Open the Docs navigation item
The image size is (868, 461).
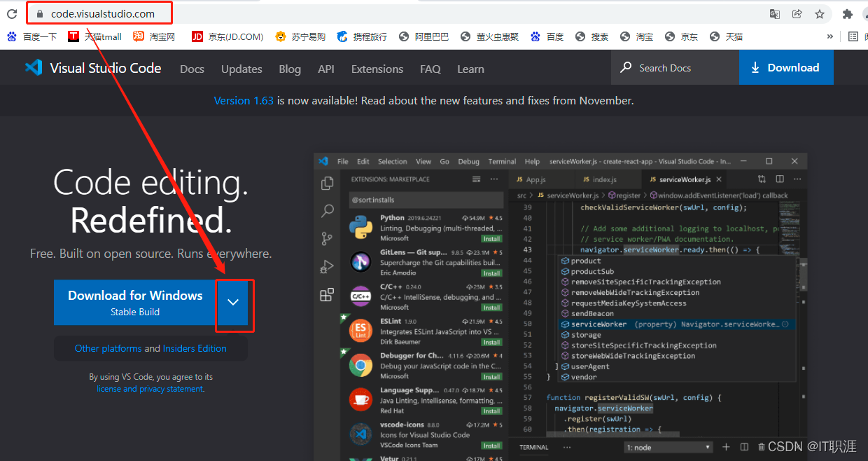[192, 69]
